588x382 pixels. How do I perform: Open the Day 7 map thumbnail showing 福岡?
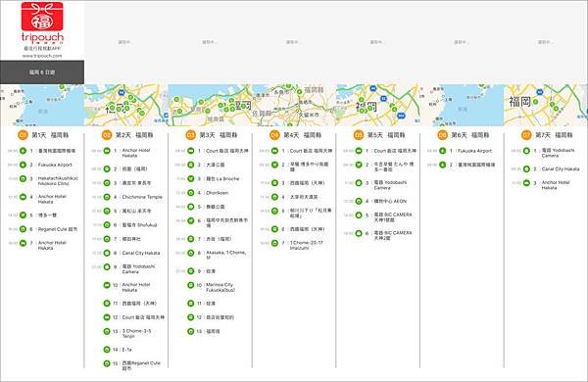[546, 105]
